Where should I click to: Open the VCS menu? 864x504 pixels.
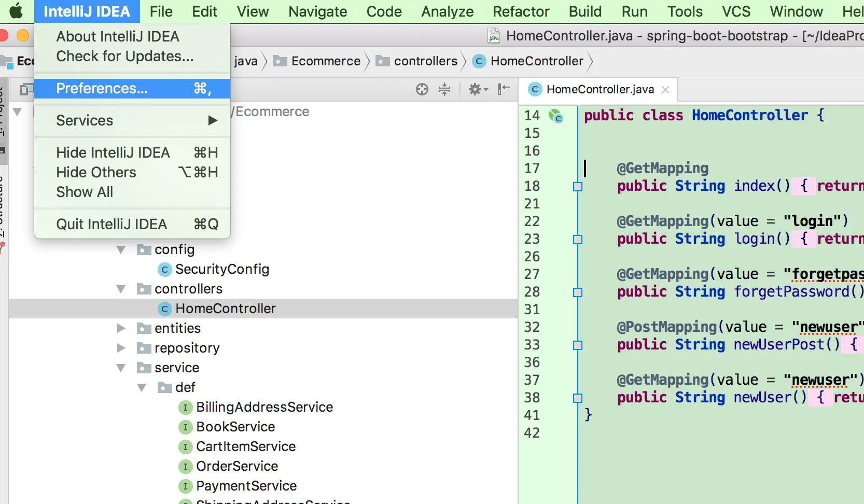[x=736, y=11]
